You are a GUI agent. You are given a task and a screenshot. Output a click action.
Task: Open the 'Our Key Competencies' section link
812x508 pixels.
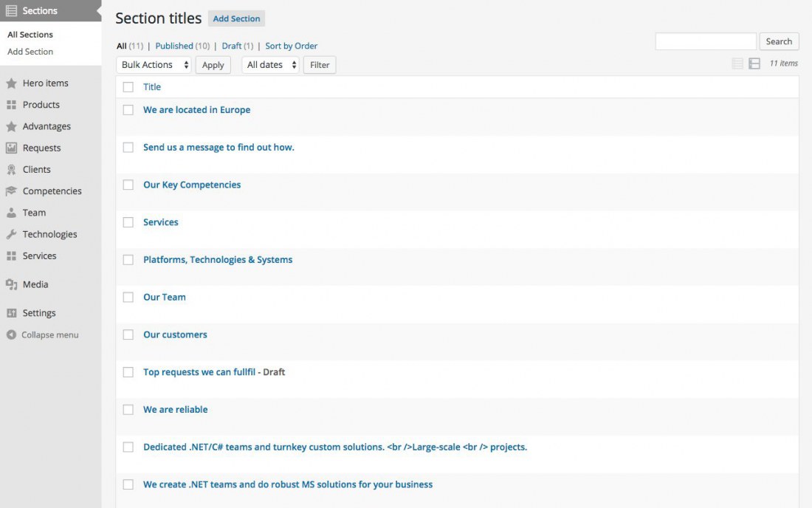pyautogui.click(x=192, y=185)
